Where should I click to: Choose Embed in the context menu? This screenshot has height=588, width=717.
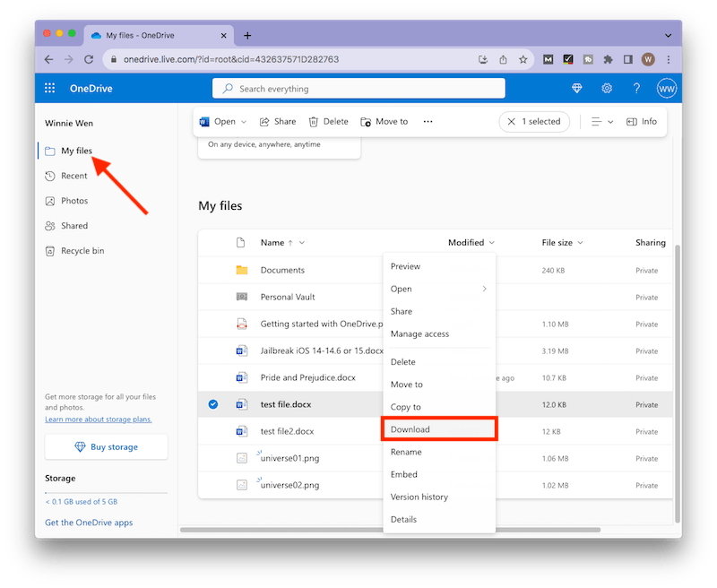click(439, 474)
